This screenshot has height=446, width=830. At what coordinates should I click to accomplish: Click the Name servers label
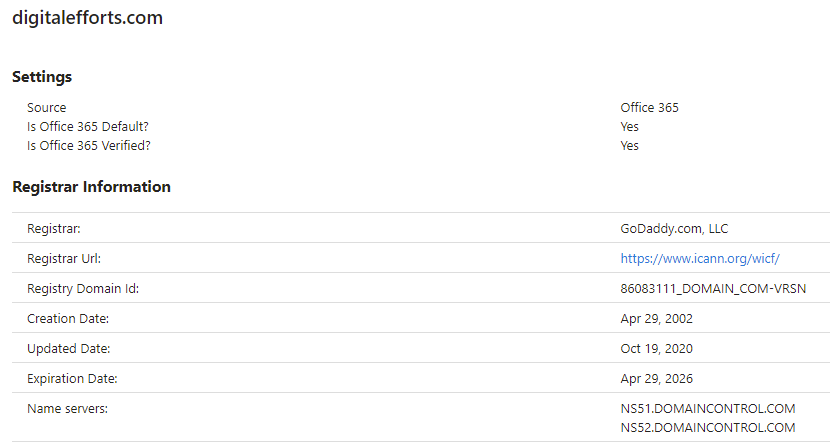[x=67, y=408]
